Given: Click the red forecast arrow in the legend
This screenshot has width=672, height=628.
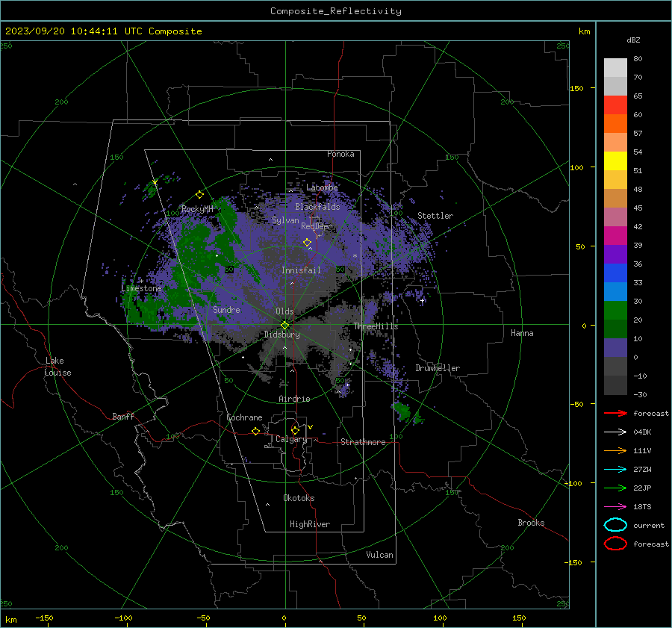Looking at the screenshot, I should pyautogui.click(x=615, y=413).
